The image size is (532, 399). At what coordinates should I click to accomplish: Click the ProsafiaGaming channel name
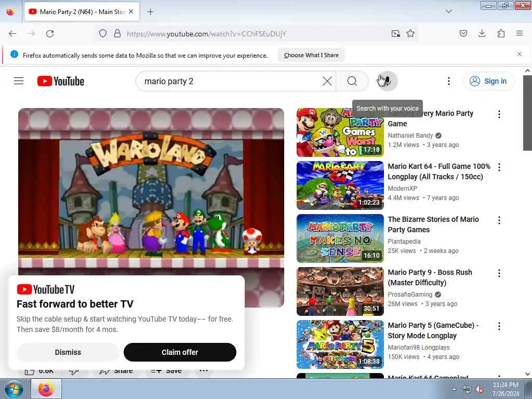tap(410, 294)
